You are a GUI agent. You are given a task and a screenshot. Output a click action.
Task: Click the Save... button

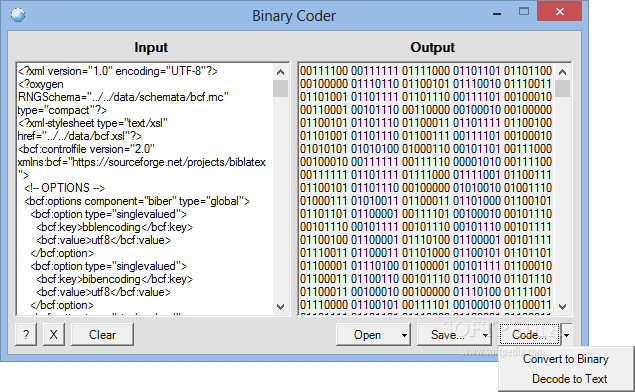point(447,334)
